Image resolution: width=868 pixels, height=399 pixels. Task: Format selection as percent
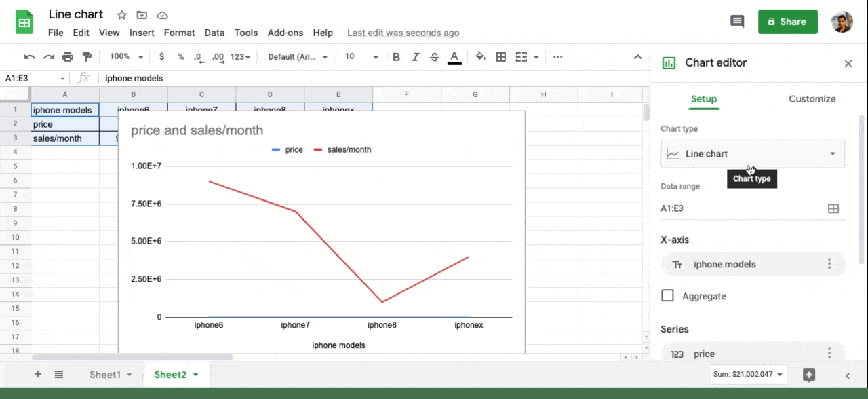click(x=180, y=57)
